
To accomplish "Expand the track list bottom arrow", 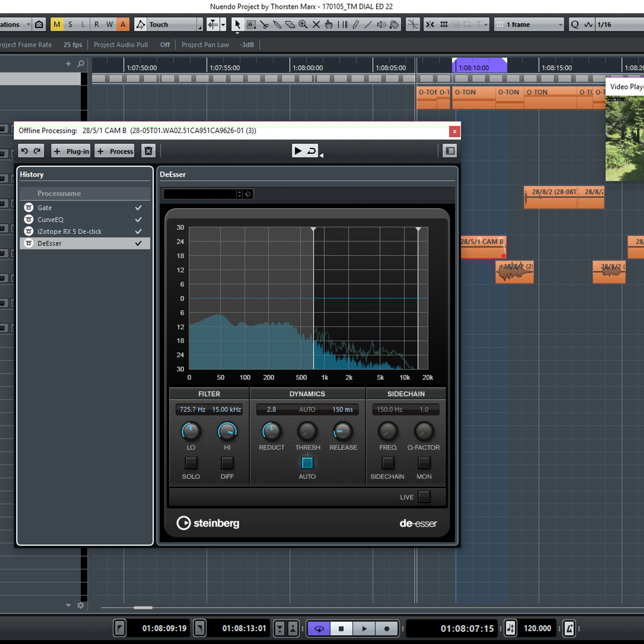I will point(68,605).
